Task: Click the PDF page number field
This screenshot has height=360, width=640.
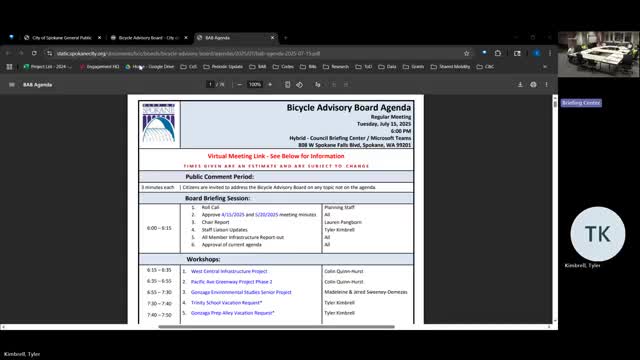Action: click(210, 84)
